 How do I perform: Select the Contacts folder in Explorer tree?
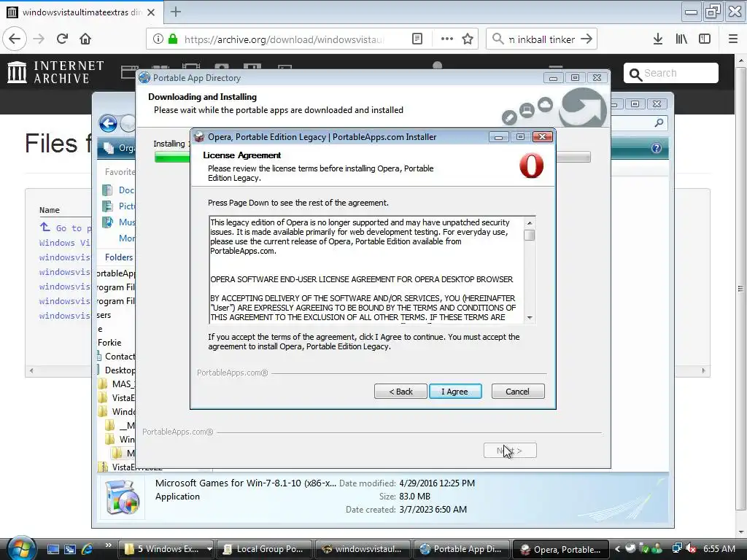117,356
